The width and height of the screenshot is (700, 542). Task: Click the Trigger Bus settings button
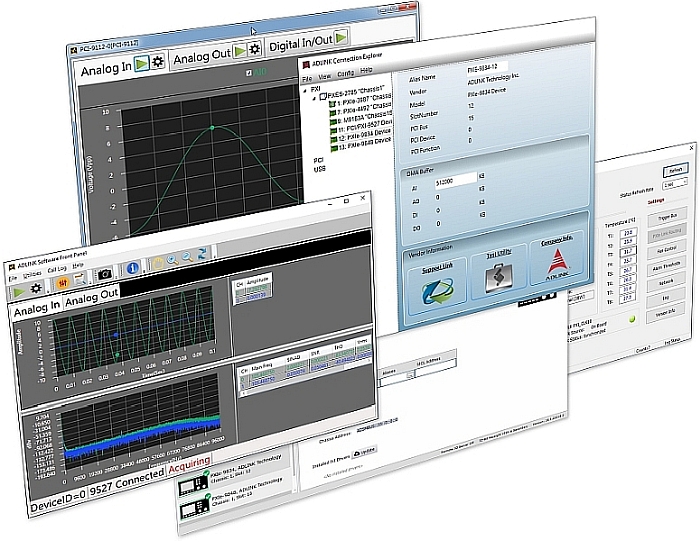[668, 217]
